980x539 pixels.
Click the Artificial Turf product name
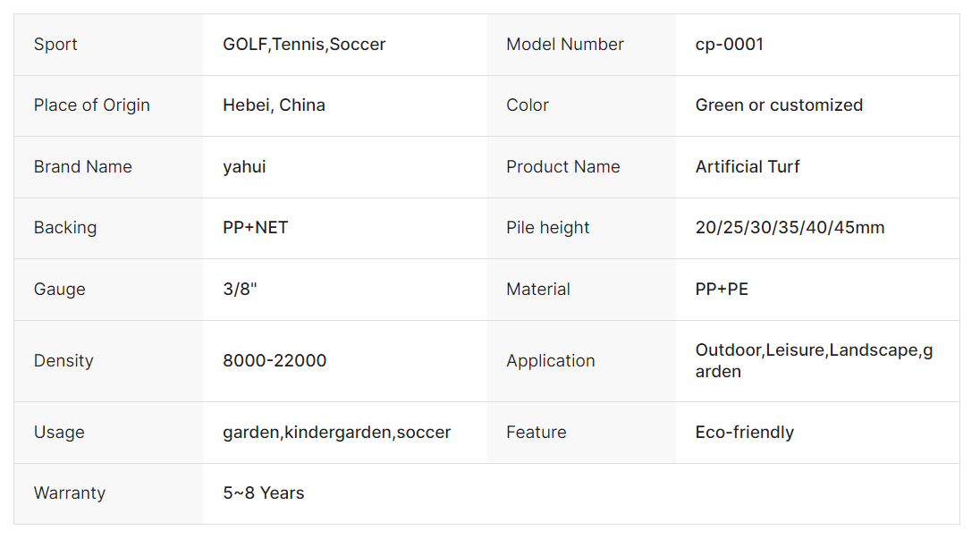(x=748, y=167)
